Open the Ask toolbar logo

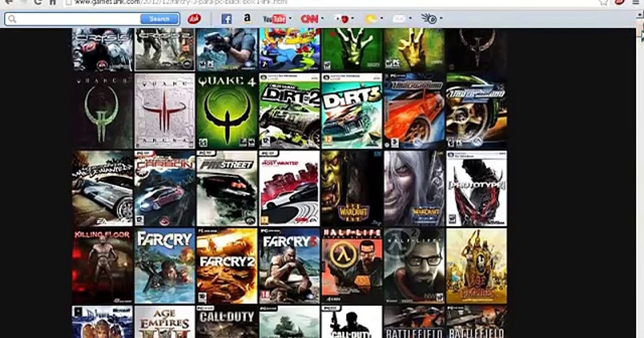pyautogui.click(x=194, y=19)
